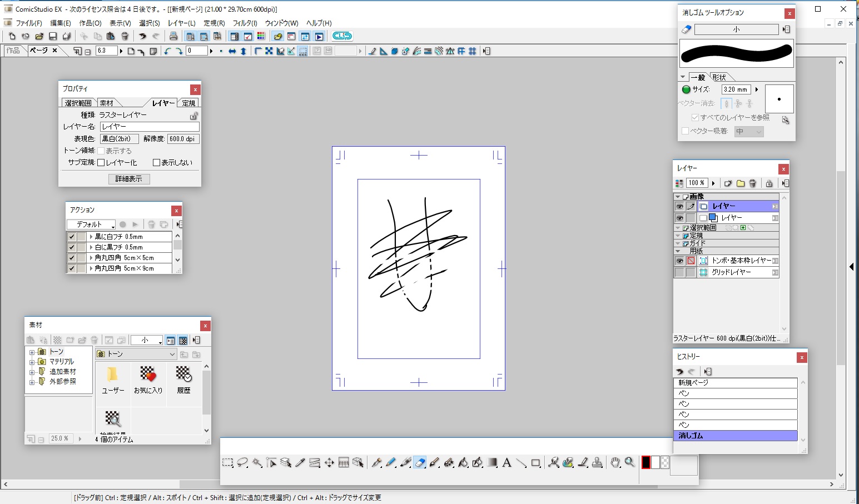The image size is (859, 504).
Task: Choose the Text tool in the toolbox
Action: (507, 462)
